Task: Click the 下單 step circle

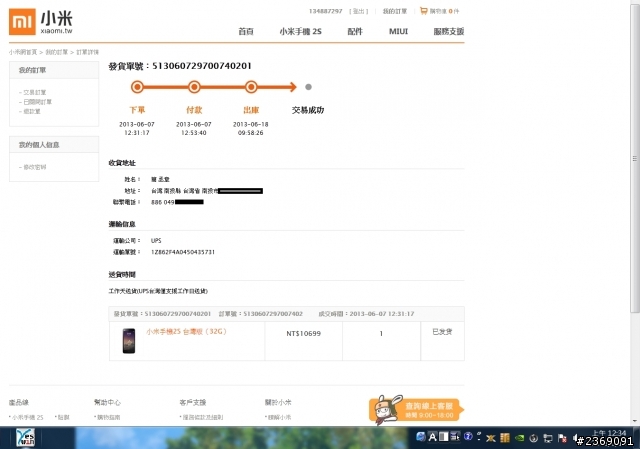Action: (x=137, y=87)
